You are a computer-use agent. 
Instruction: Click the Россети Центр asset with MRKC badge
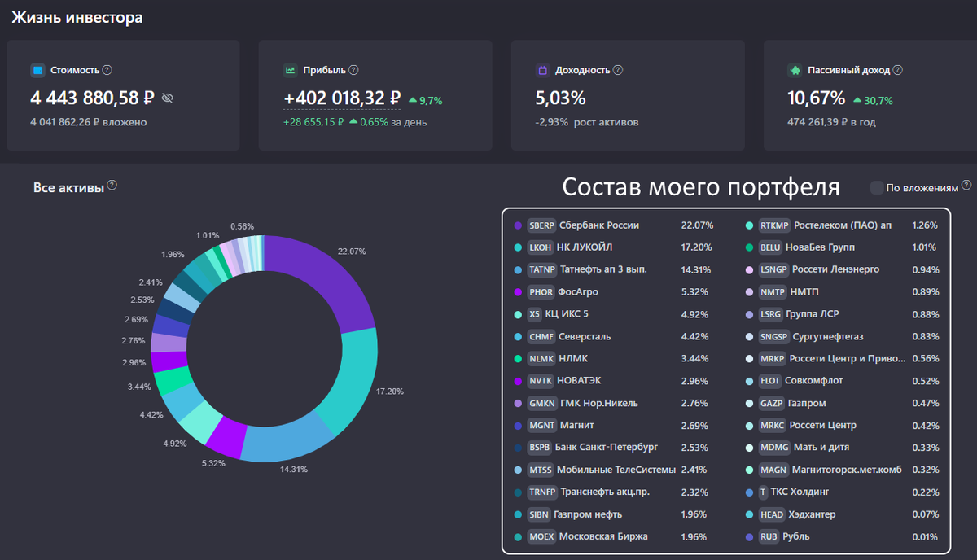click(823, 426)
